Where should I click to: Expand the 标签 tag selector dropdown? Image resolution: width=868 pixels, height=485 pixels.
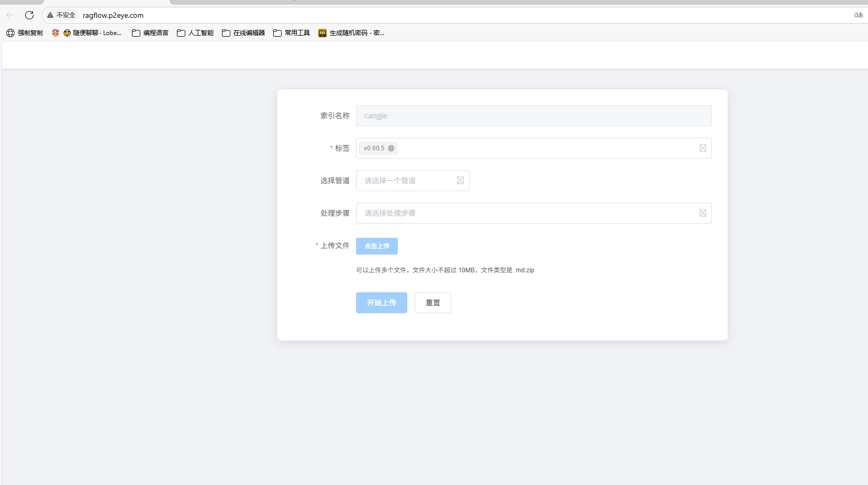[x=550, y=148]
